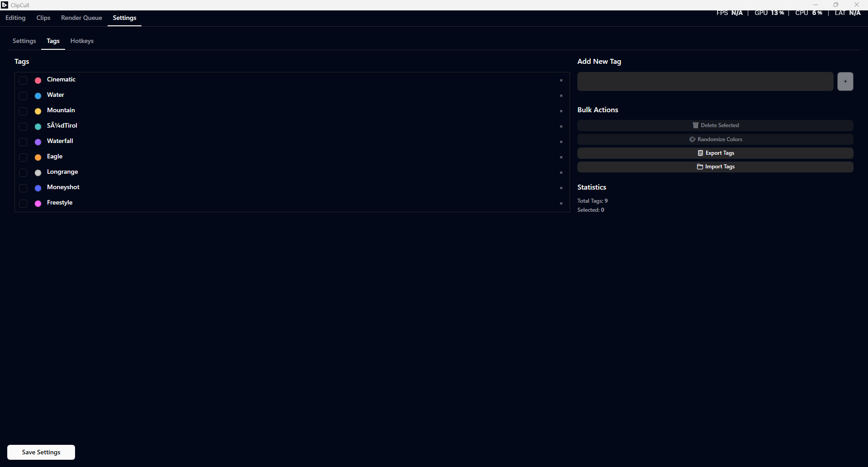The height and width of the screenshot is (467, 868).
Task: Open the Render Queue tab
Action: point(81,18)
